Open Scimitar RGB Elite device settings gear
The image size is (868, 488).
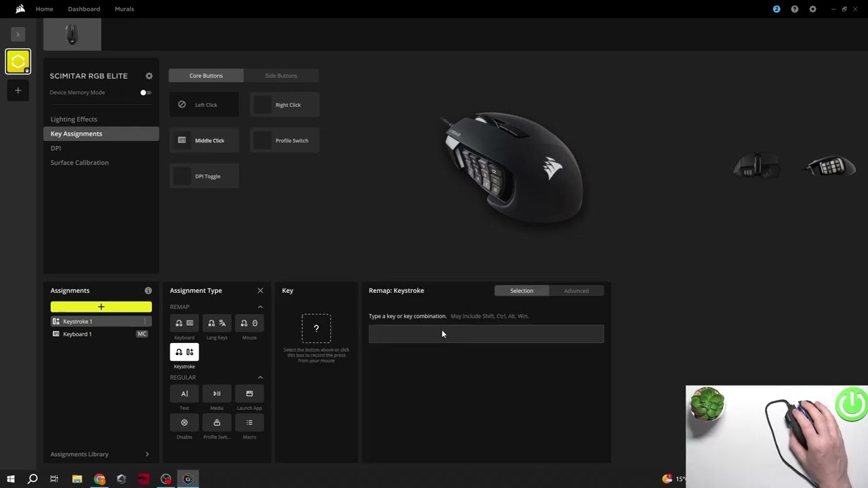point(149,76)
